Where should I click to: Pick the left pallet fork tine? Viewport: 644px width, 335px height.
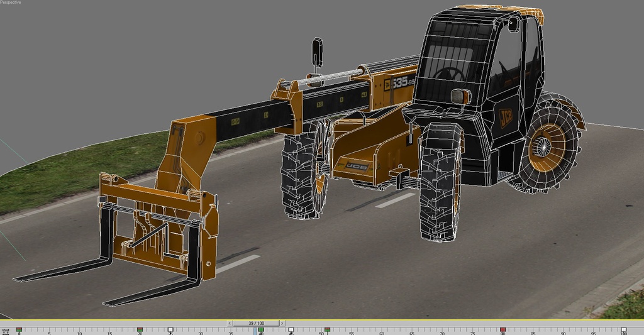(x=63, y=269)
